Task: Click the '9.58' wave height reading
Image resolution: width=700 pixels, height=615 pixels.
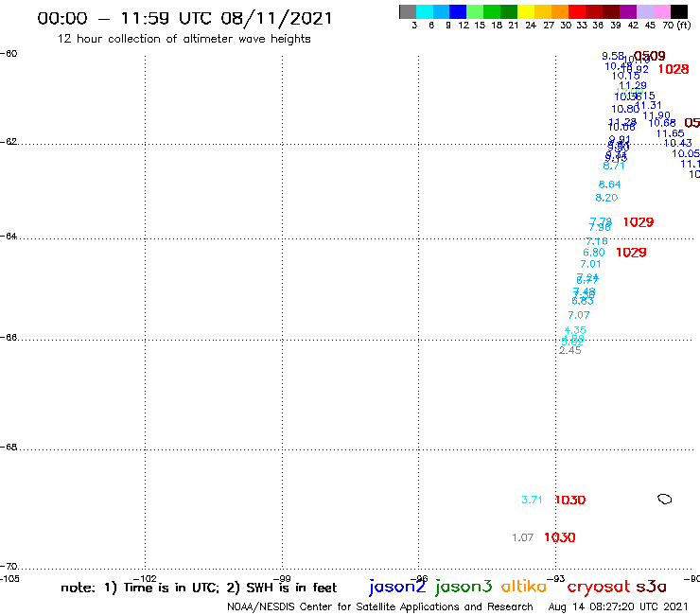Action: coord(613,56)
